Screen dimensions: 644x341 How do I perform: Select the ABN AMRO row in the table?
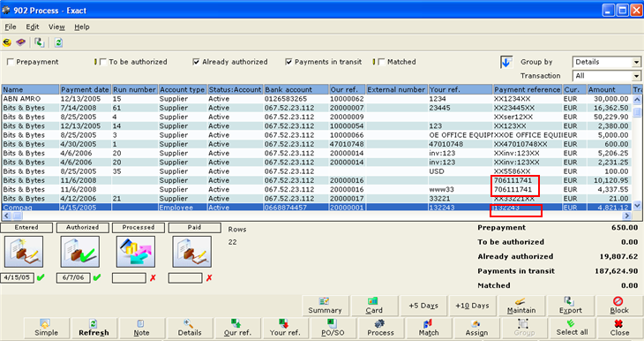click(x=316, y=99)
